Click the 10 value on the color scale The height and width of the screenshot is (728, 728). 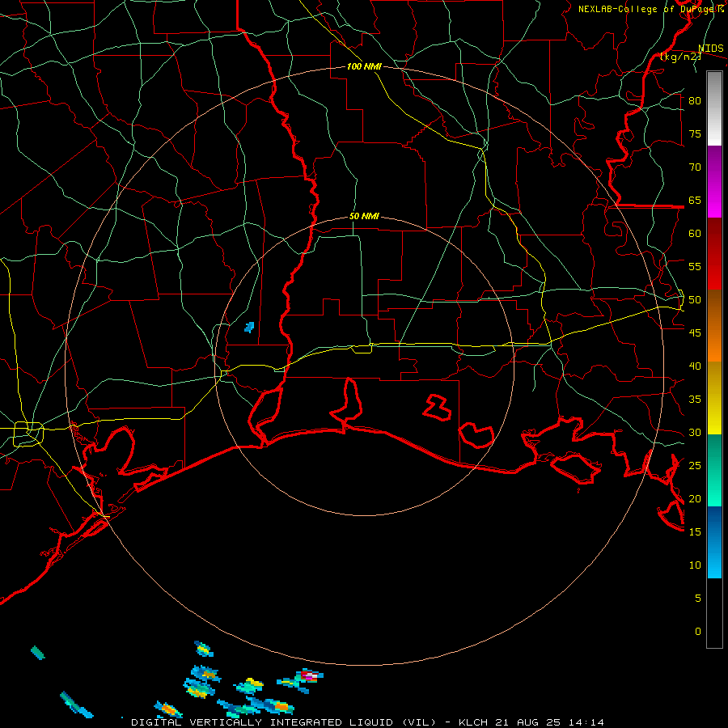point(695,565)
